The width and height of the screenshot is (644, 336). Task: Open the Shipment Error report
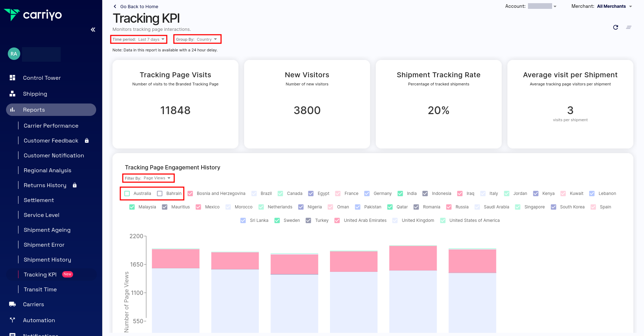coord(44,245)
